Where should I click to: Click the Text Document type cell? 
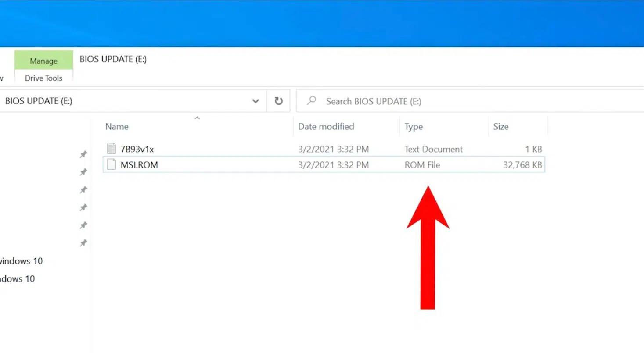(x=433, y=149)
